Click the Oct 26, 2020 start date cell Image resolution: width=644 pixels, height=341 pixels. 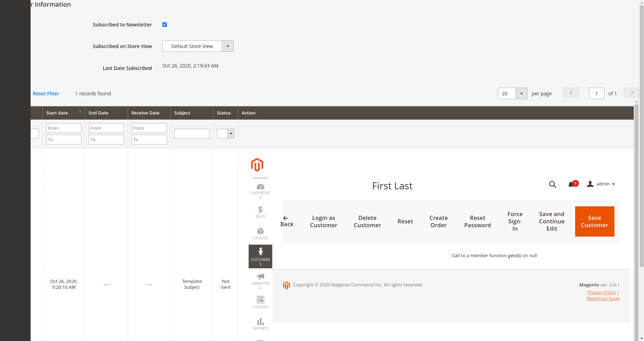point(64,284)
